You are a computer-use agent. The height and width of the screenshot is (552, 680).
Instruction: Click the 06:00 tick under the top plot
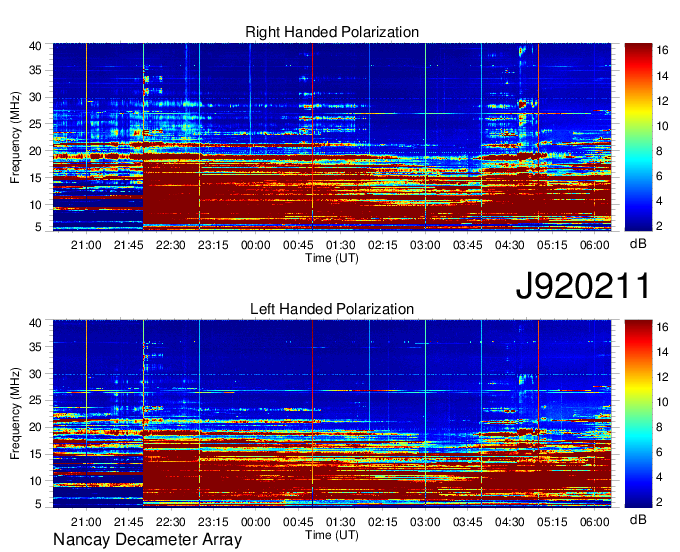(595, 245)
